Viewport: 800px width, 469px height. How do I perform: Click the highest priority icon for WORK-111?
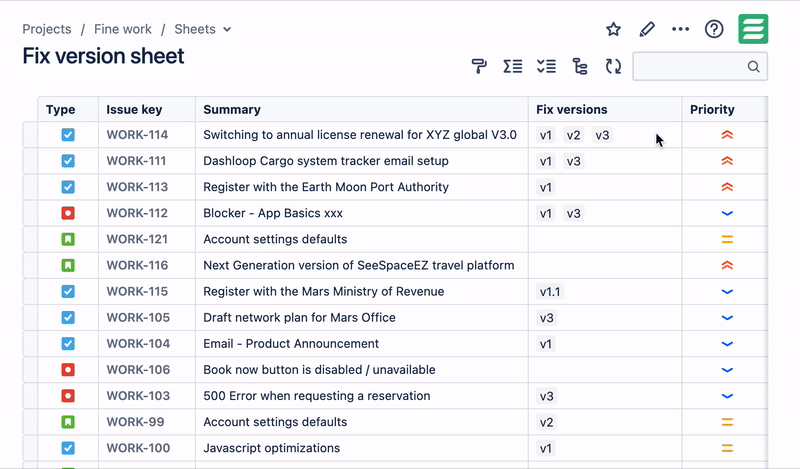pos(727,161)
